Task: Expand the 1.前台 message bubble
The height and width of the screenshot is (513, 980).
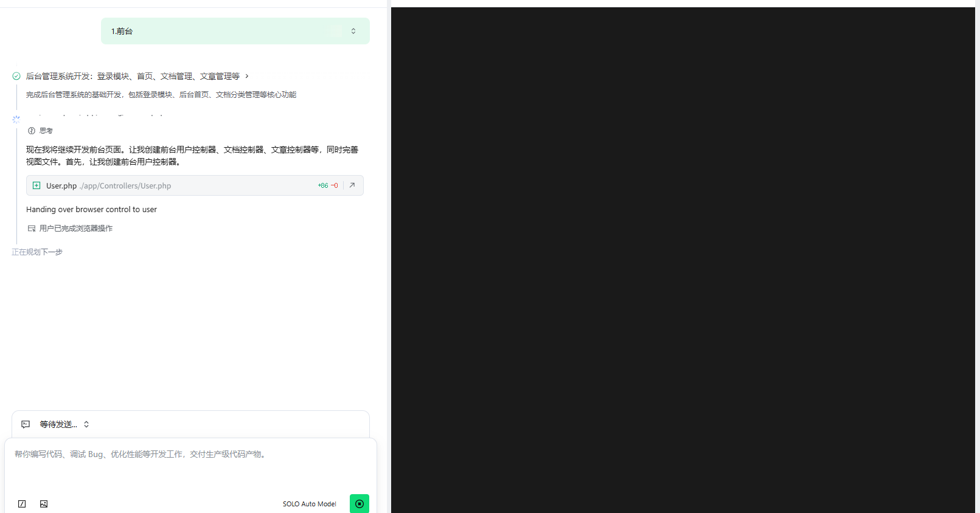Action: 353,31
